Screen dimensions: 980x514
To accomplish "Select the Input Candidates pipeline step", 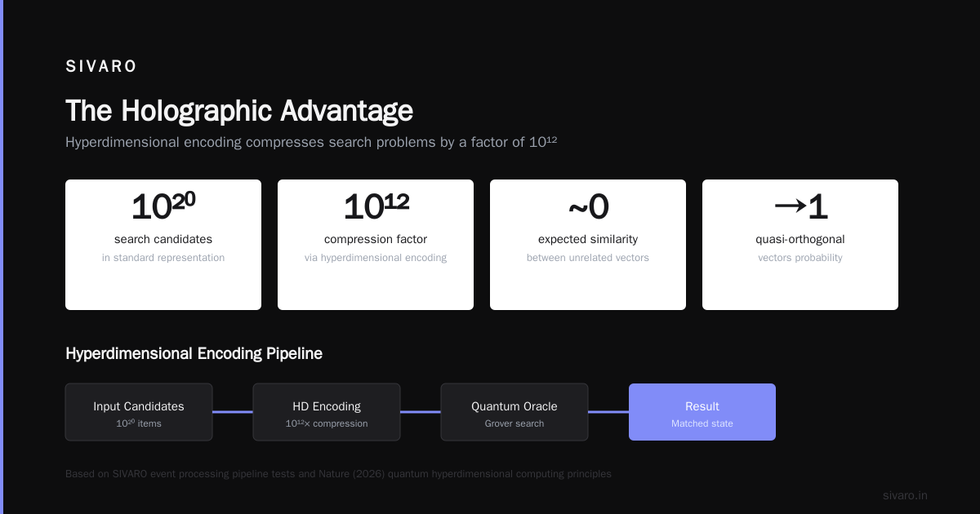I will click(139, 412).
